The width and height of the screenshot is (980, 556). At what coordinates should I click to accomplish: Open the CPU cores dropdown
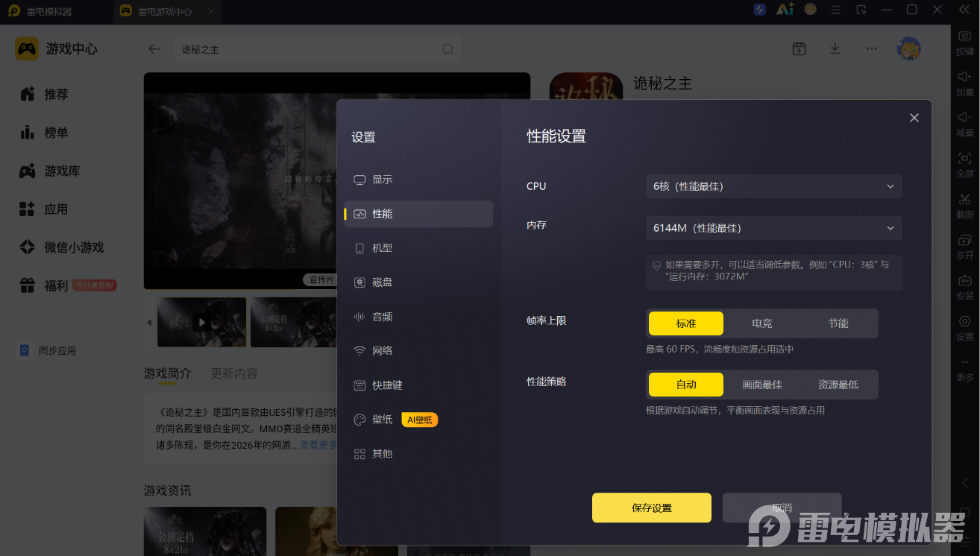click(x=773, y=186)
